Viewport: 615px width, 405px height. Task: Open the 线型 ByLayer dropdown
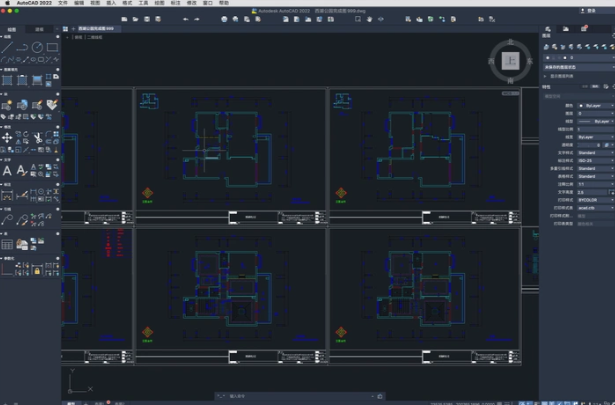(596, 121)
